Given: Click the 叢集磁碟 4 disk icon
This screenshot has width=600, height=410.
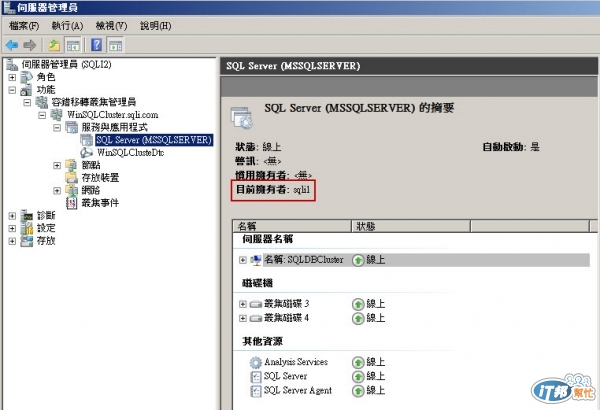Looking at the screenshot, I should pyautogui.click(x=256, y=318).
